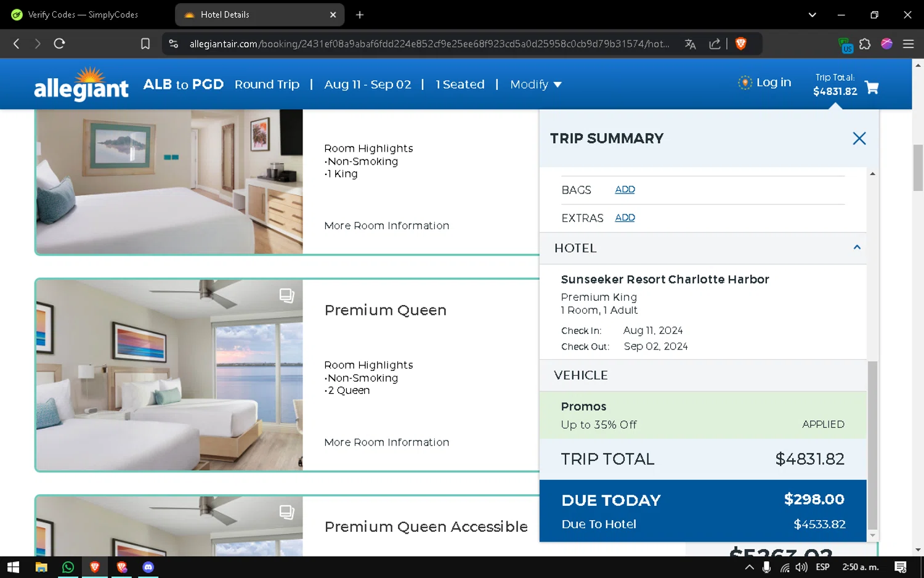
Task: Open the Windows Start menu
Action: click(13, 567)
